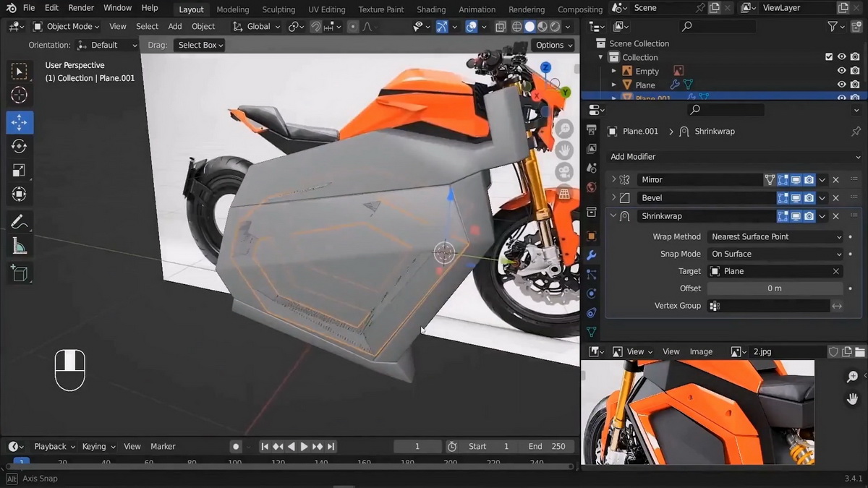Click the viewport pan hand gizmo
The height and width of the screenshot is (488, 868).
tap(563, 150)
